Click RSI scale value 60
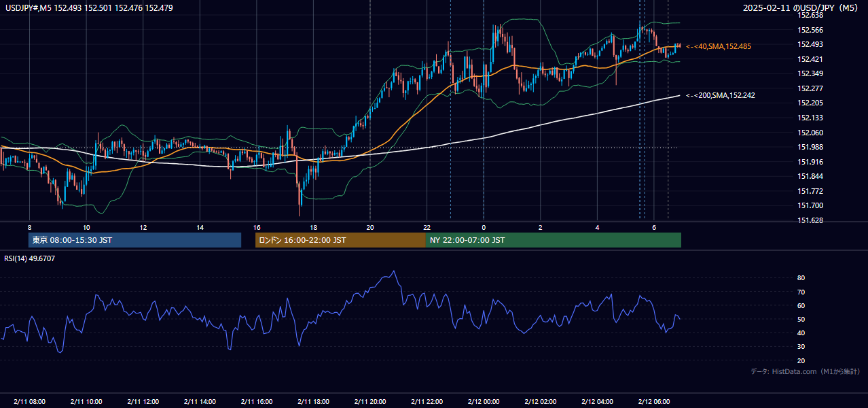The height and width of the screenshot is (408, 868). 801,305
